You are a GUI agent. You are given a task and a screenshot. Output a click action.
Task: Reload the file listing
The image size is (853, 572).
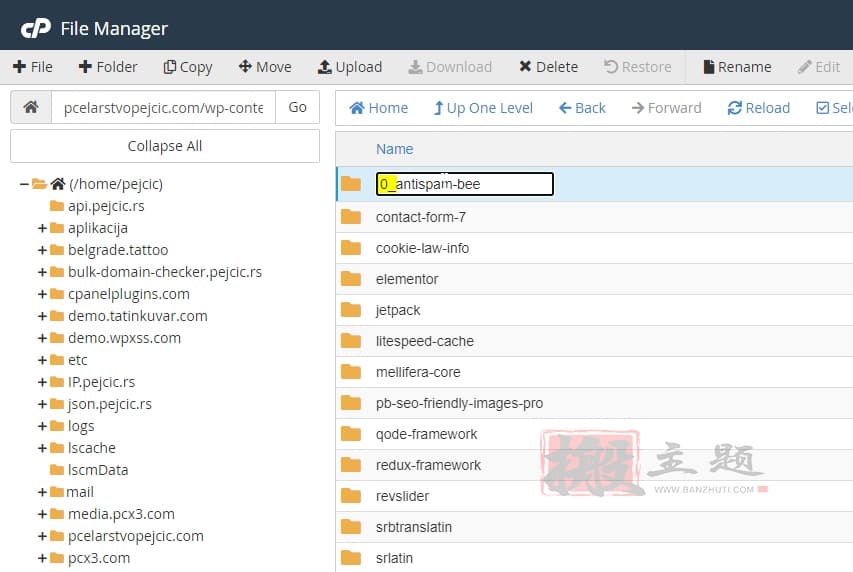[x=758, y=108]
